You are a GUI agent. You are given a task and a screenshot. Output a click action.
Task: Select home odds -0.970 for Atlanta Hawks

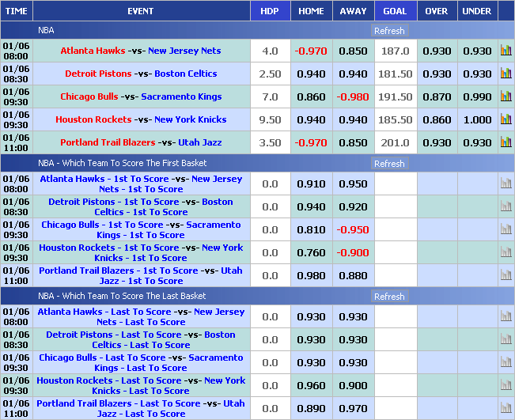[x=311, y=51]
